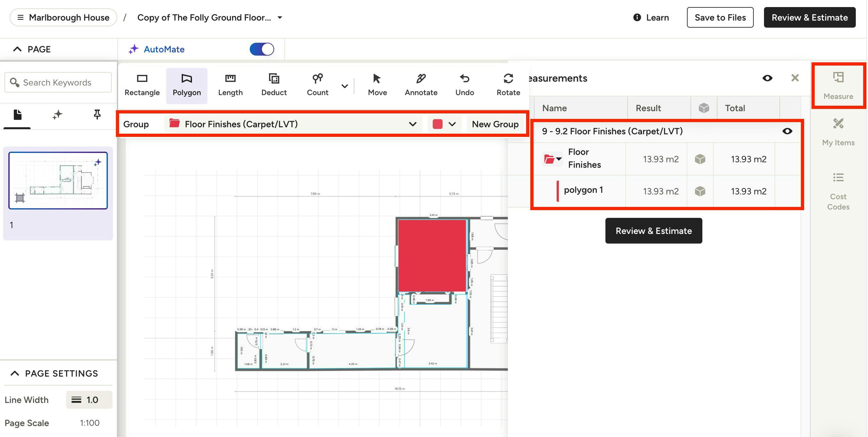
Task: Switch to the pages document tab
Action: (18, 115)
